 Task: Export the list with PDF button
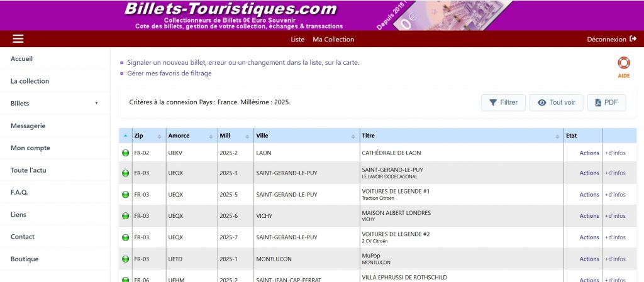click(x=606, y=102)
